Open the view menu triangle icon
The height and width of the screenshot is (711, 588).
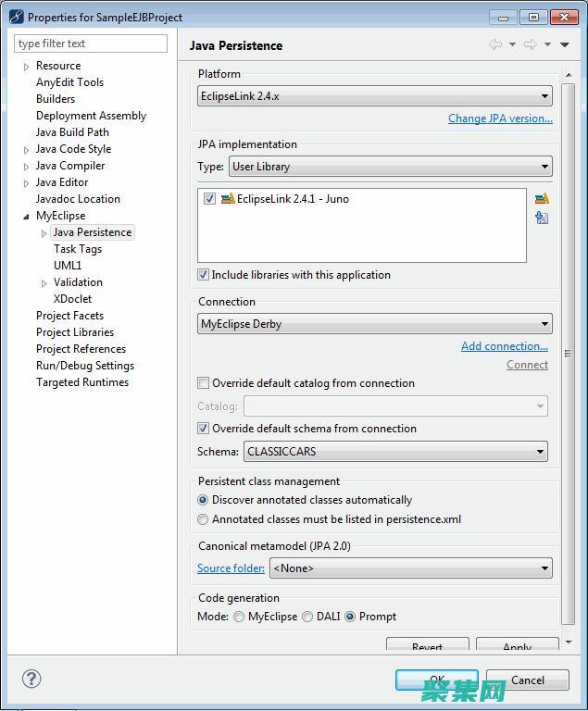tap(565, 44)
